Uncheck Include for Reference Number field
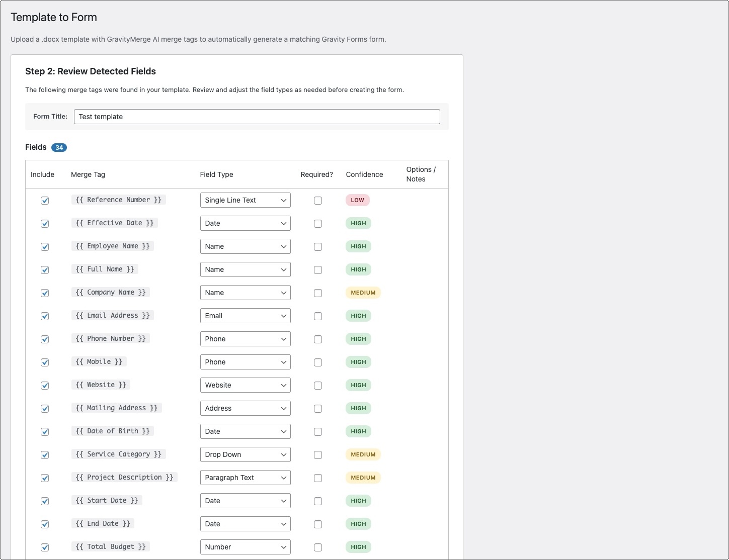The width and height of the screenshot is (729, 560). (45, 201)
